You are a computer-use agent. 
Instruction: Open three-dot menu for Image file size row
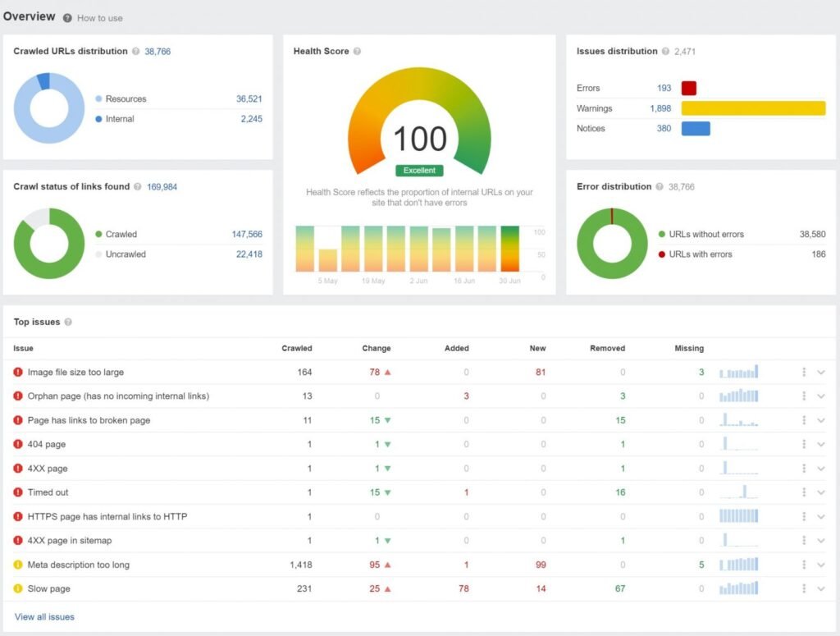click(x=804, y=373)
